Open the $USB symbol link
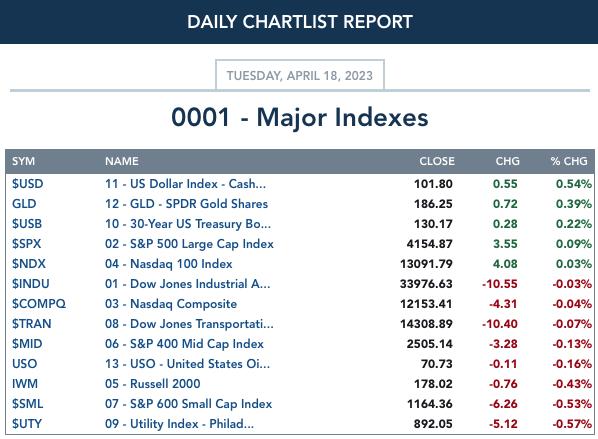Image resolution: width=598 pixels, height=439 pixels. (27, 224)
